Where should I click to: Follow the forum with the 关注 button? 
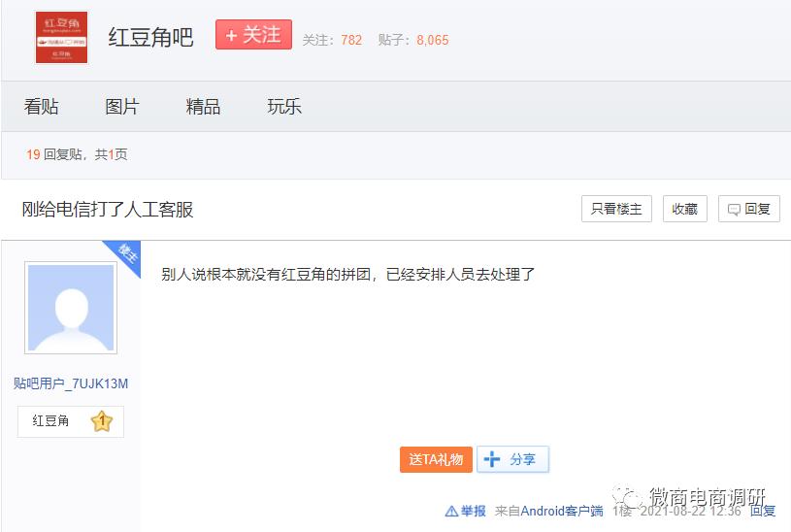(253, 35)
